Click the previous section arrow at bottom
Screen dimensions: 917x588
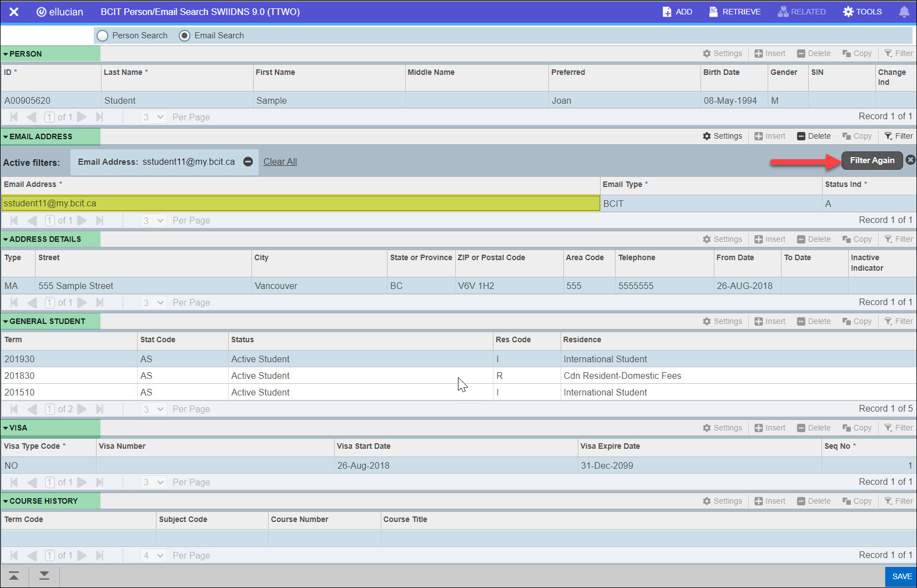[14, 576]
